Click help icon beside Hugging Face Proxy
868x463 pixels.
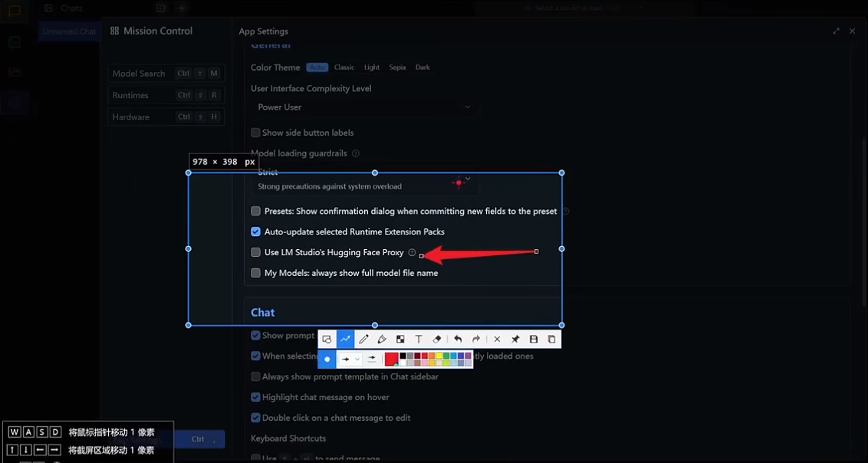[412, 252]
